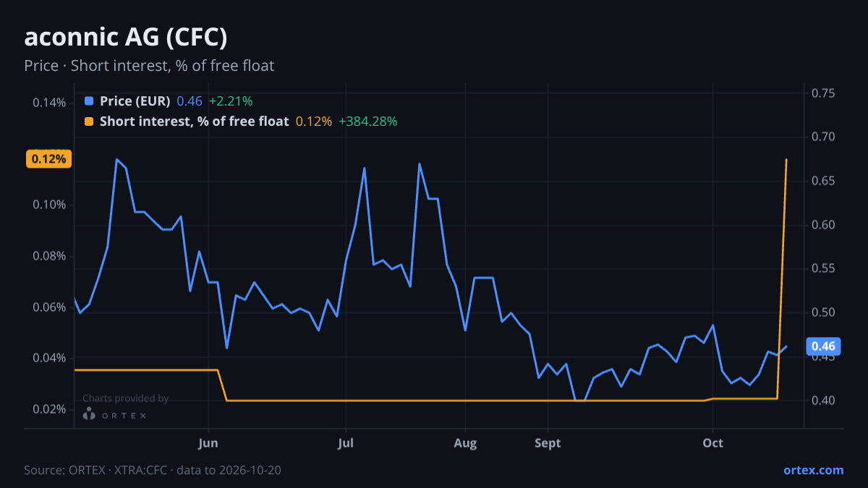Click the 0.10% left axis label
868x488 pixels.
tap(49, 205)
